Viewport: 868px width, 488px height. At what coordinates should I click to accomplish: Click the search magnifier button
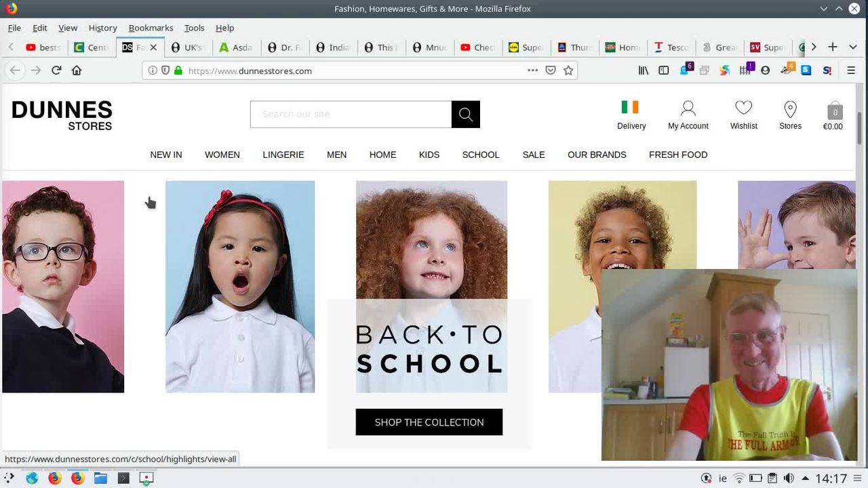pos(466,115)
